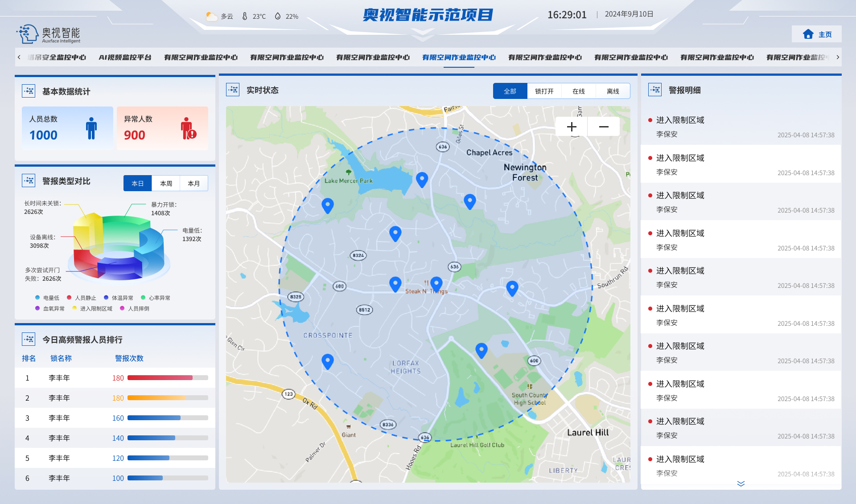Image resolution: width=856 pixels, height=504 pixels.
Task: Toggle the 电量低 legend item
Action: pos(45,297)
